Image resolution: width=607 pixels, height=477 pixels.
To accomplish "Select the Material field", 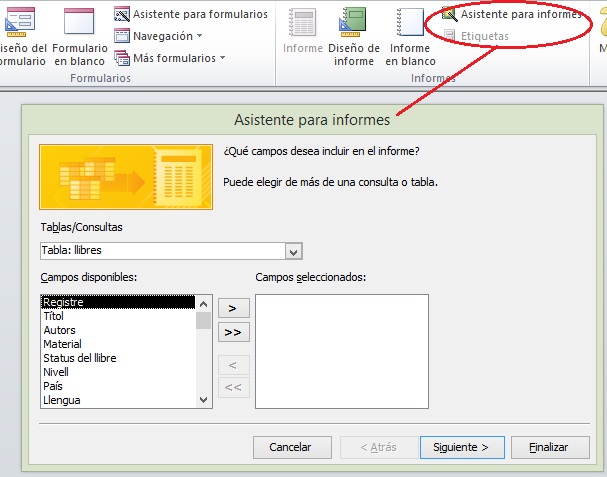I will (x=118, y=344).
